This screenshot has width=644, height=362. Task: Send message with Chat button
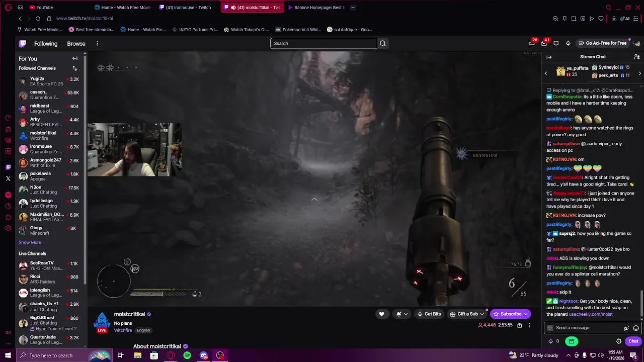pos(633,341)
